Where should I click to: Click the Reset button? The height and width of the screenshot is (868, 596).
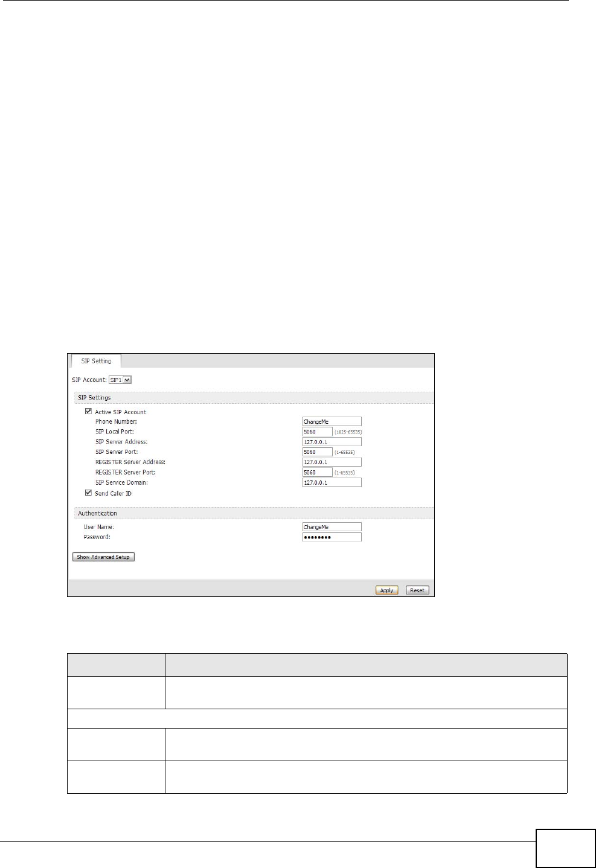417,590
